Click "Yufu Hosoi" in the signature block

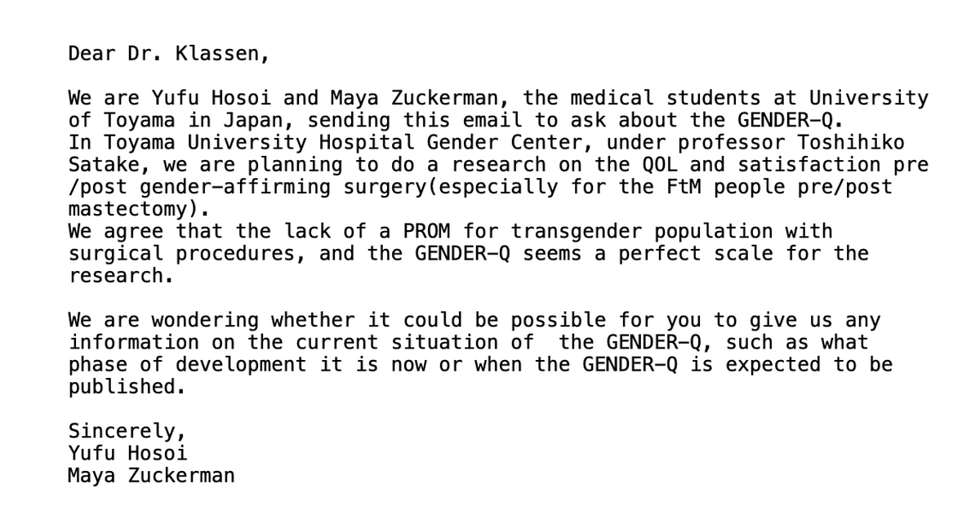coord(127,452)
